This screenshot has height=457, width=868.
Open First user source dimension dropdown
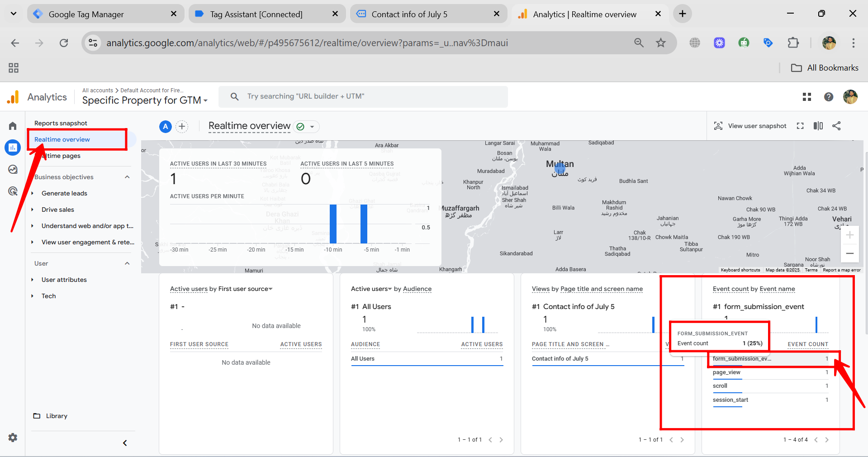pyautogui.click(x=246, y=289)
